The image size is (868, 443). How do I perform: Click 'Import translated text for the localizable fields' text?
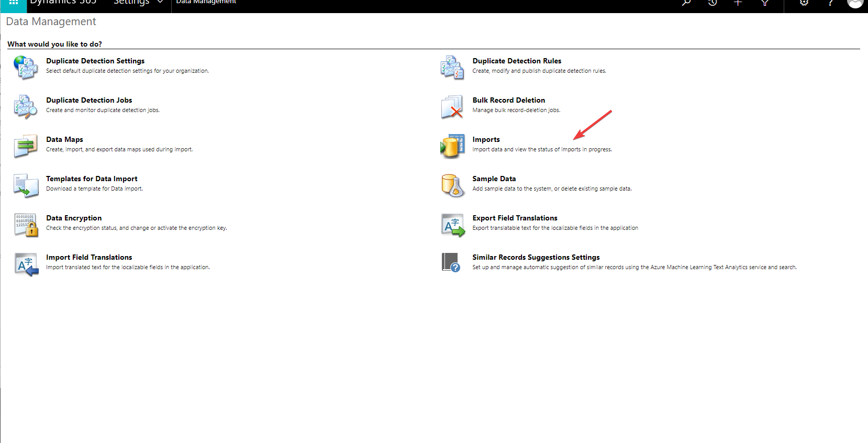(x=128, y=267)
